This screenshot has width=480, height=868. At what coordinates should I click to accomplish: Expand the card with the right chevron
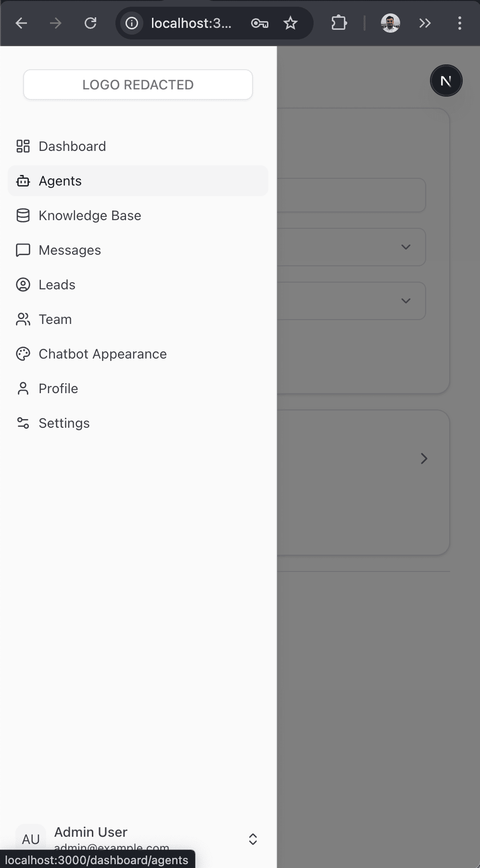424,459
